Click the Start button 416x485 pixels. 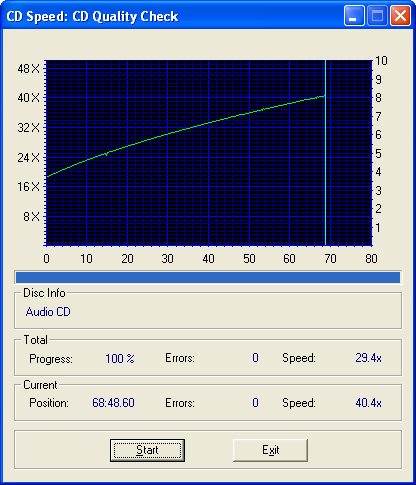[147, 450]
